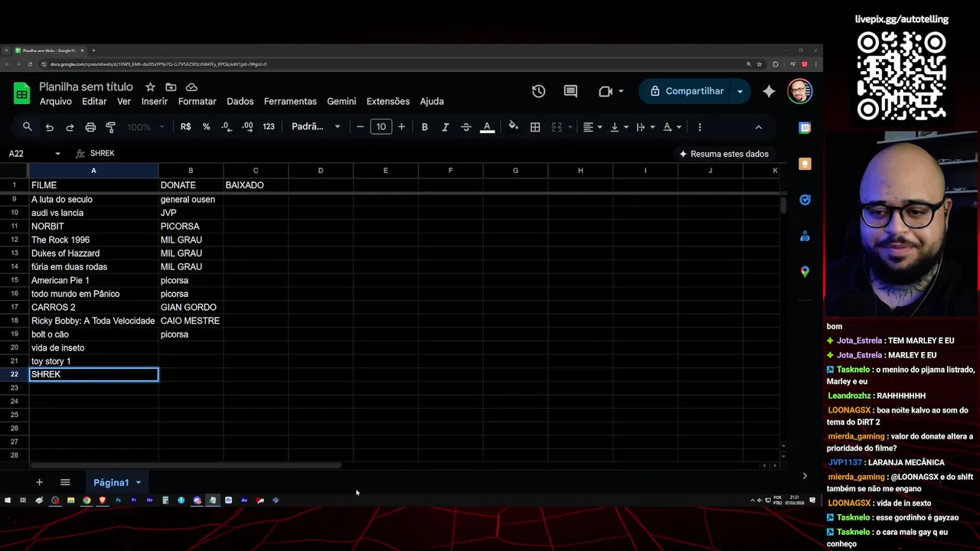Open the Google account avatar
980x551 pixels.
pyautogui.click(x=799, y=91)
